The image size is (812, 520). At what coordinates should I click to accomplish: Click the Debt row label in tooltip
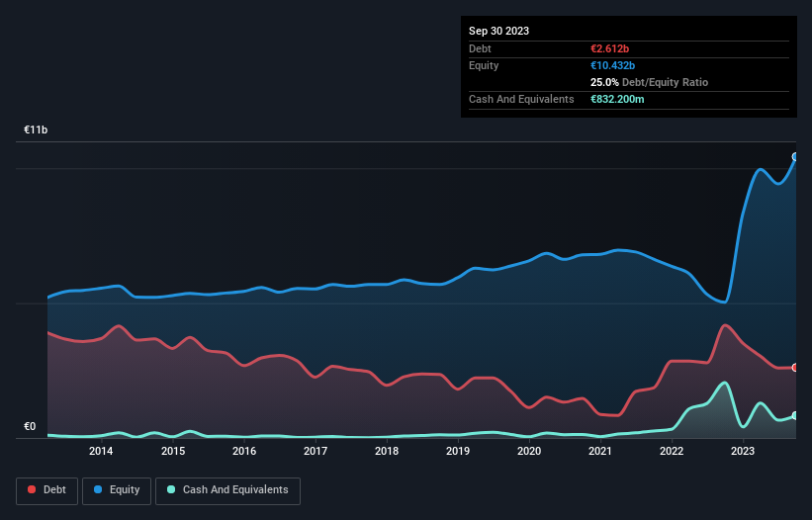point(480,48)
